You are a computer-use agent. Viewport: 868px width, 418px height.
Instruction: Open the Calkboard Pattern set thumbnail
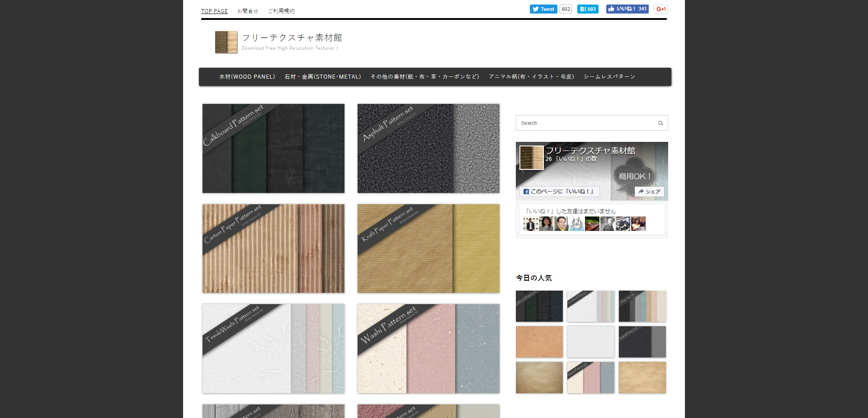pos(273,148)
